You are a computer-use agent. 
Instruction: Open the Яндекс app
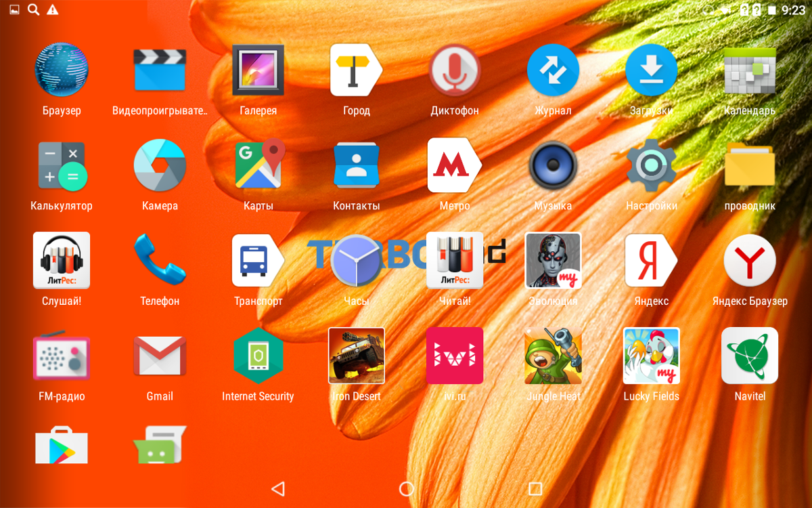[x=651, y=260]
